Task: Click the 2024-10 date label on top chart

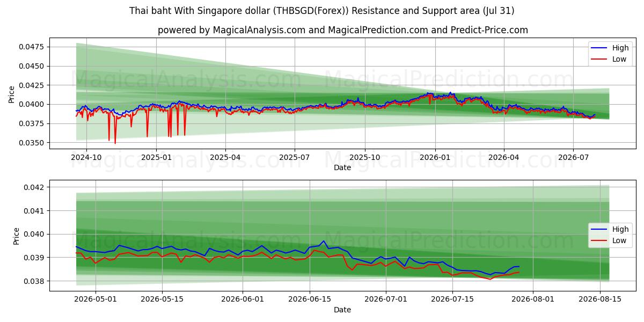Action: pyautogui.click(x=86, y=158)
